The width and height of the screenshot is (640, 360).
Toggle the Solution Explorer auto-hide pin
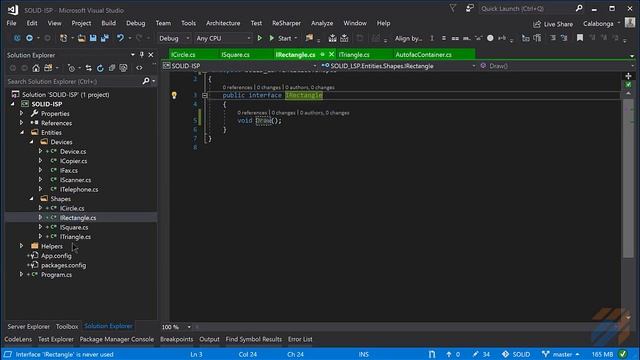[142, 55]
